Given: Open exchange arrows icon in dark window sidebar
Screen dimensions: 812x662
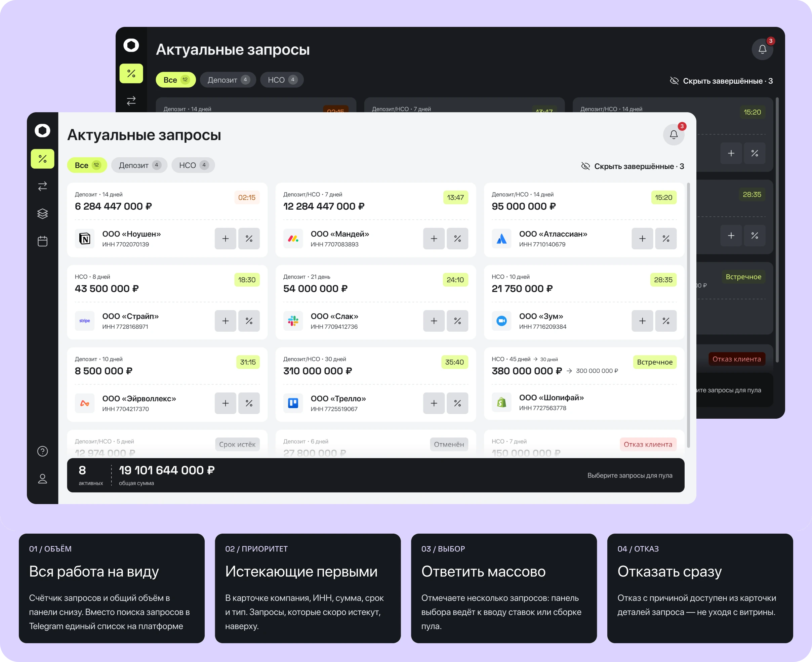Looking at the screenshot, I should point(131,101).
